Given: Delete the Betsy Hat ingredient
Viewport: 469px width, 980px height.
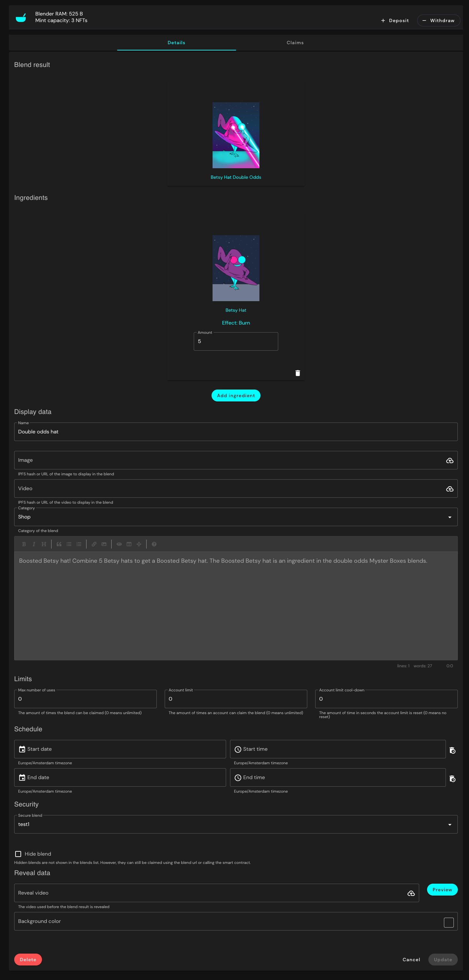Looking at the screenshot, I should click(x=298, y=373).
